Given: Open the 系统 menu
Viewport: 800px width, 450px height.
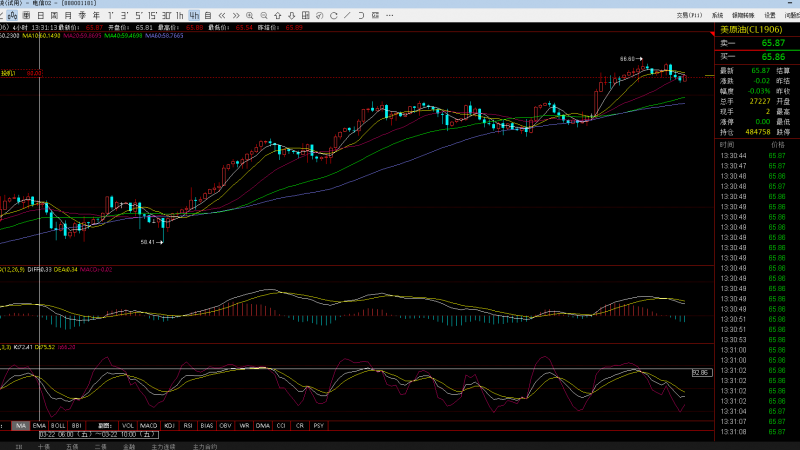Looking at the screenshot, I should tap(717, 15).
